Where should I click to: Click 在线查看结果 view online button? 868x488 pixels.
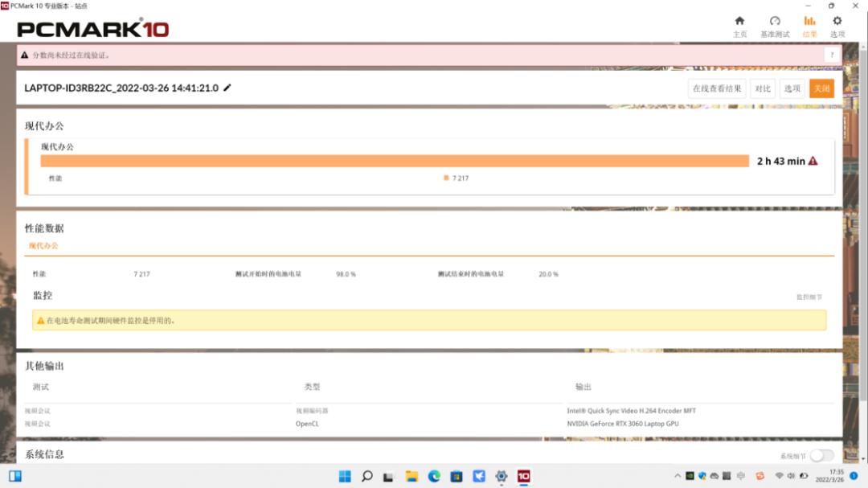coord(717,88)
